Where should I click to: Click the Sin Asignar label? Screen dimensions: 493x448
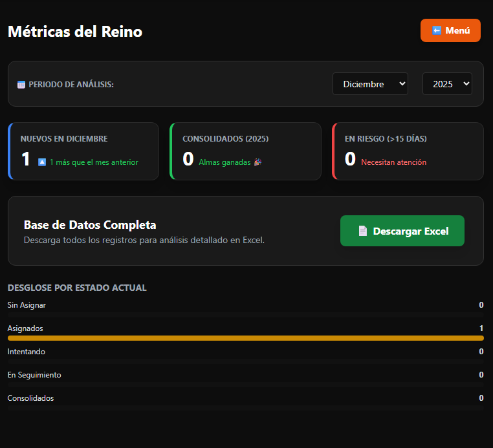(27, 305)
